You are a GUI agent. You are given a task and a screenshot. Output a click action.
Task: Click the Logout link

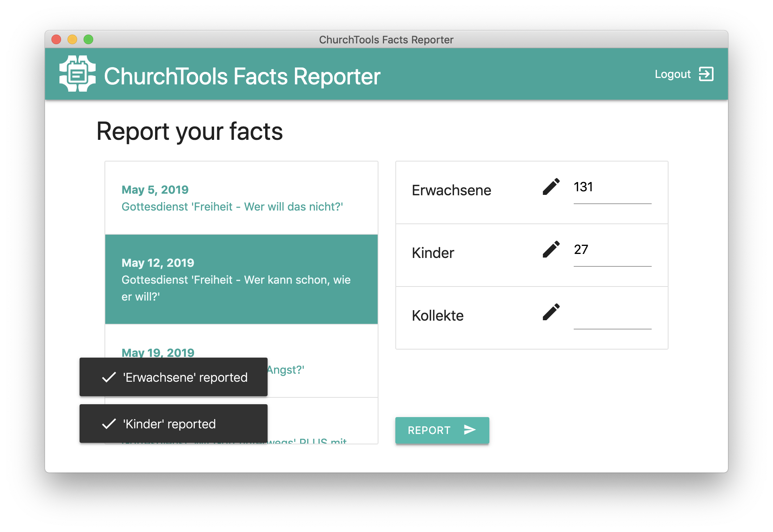click(673, 74)
